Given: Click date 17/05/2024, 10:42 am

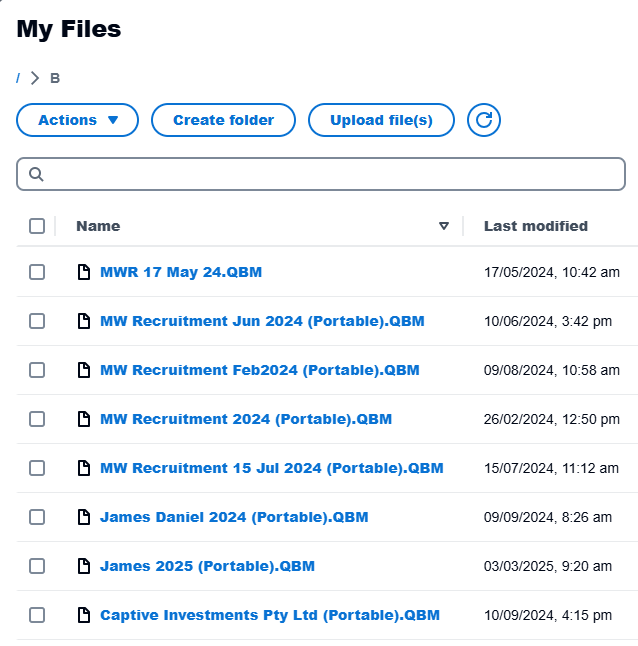Looking at the screenshot, I should (x=552, y=272).
